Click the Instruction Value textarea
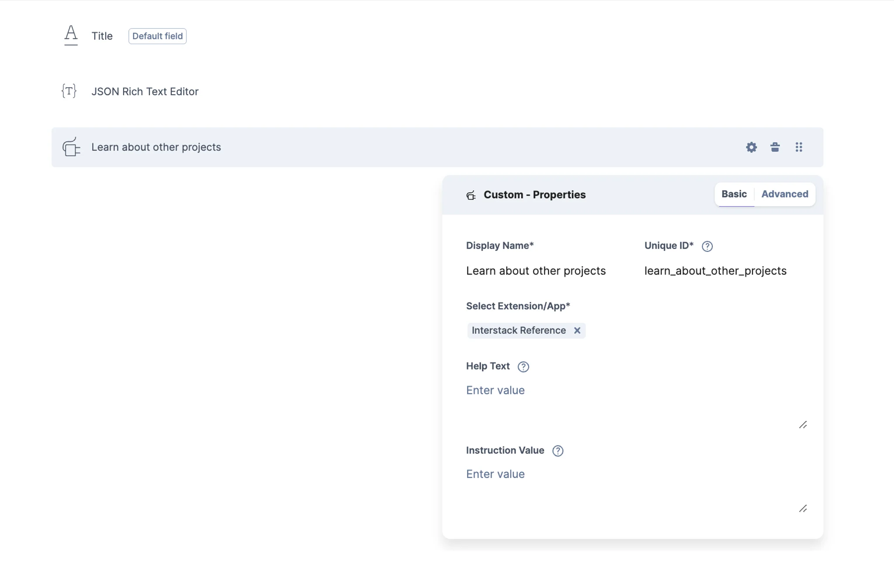Viewport: 894px width, 588px height. pyautogui.click(x=636, y=489)
